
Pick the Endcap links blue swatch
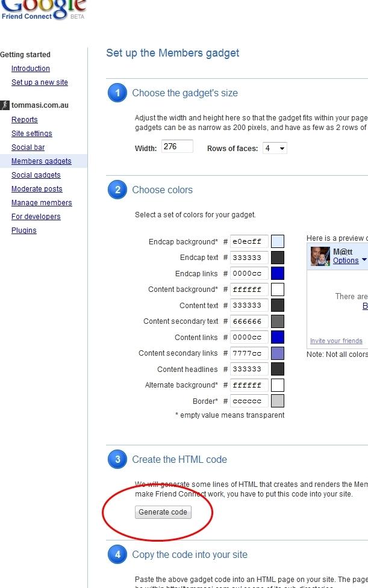pyautogui.click(x=277, y=273)
